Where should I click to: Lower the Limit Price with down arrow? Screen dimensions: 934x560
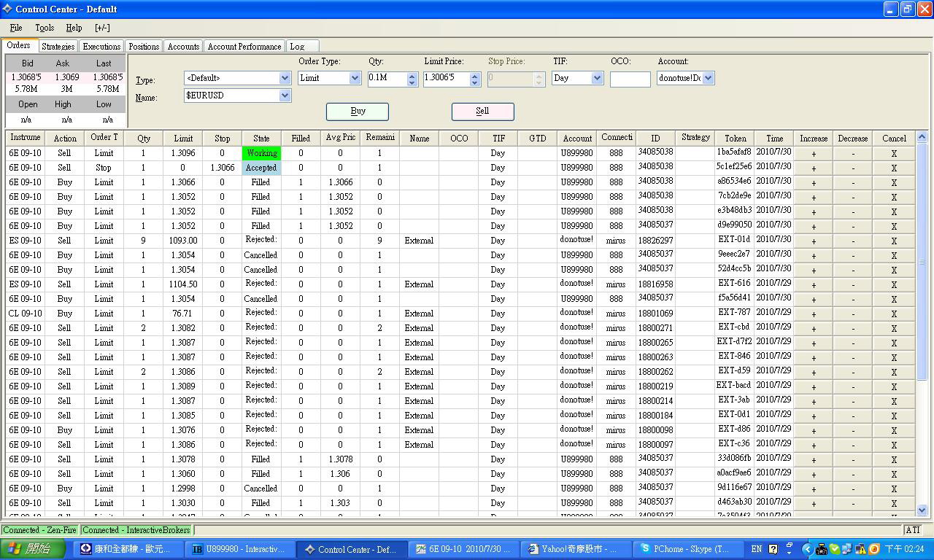475,82
